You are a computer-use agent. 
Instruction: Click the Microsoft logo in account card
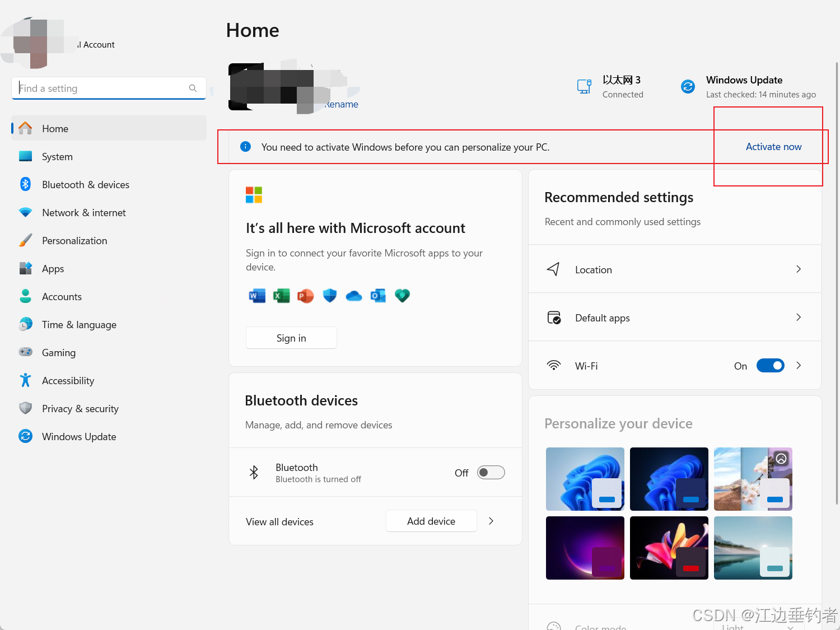point(254,195)
